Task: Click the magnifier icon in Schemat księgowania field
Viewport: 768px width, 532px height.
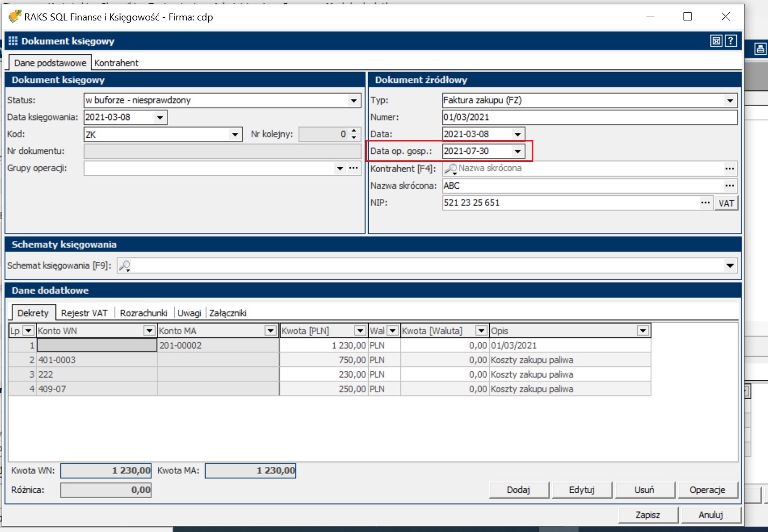Action: coord(124,266)
